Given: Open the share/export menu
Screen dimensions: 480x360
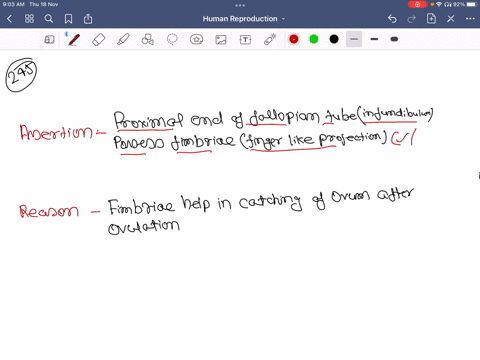Looking at the screenshot, I should pyautogui.click(x=88, y=19).
